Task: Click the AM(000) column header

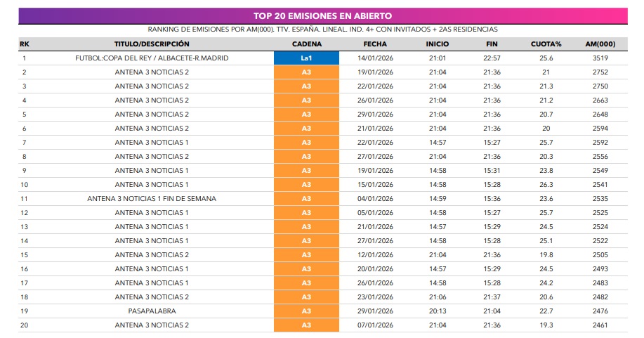Action: pos(600,44)
